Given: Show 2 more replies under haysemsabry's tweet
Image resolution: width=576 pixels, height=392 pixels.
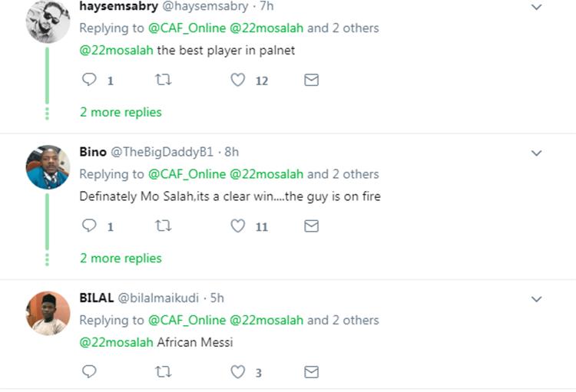Looking at the screenshot, I should 121,112.
